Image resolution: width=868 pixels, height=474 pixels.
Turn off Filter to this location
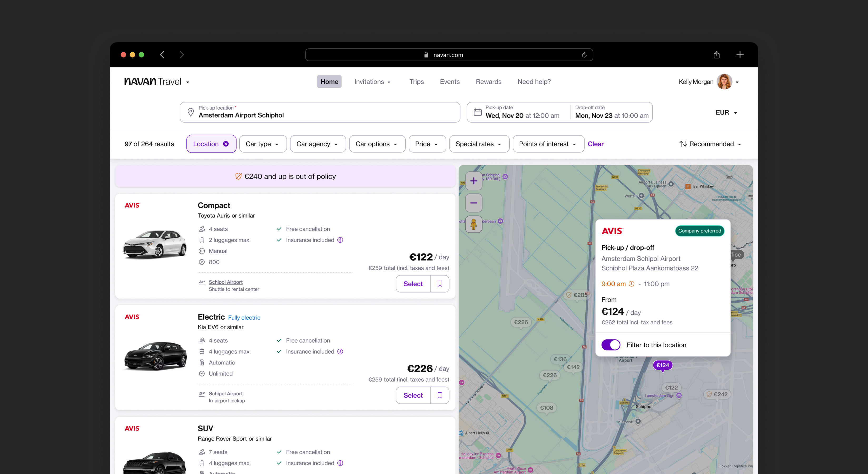coord(610,345)
